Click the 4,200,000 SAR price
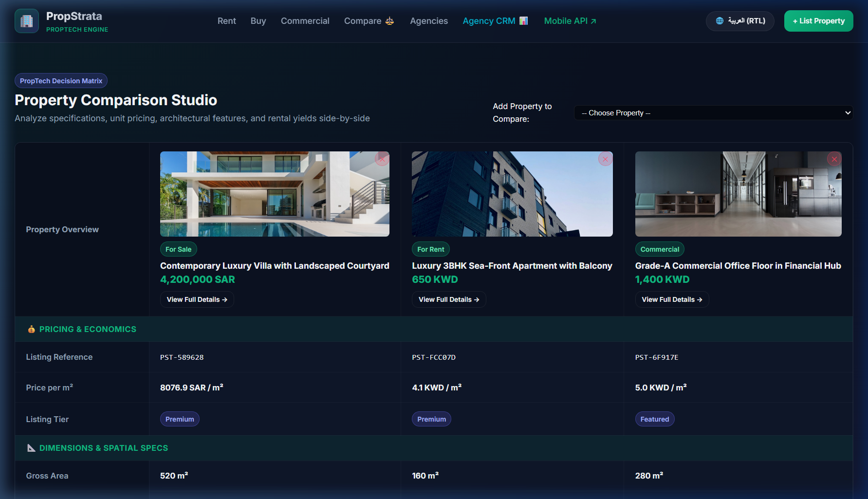The image size is (868, 499). [198, 279]
